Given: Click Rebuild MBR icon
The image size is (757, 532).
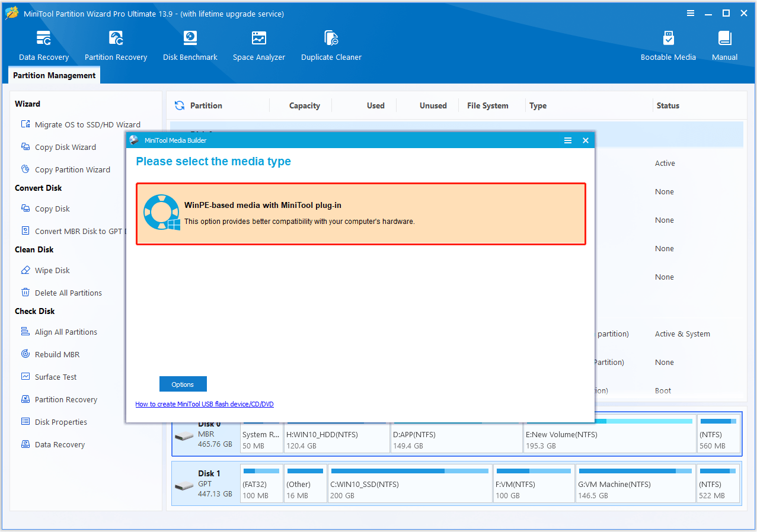Looking at the screenshot, I should [x=25, y=354].
